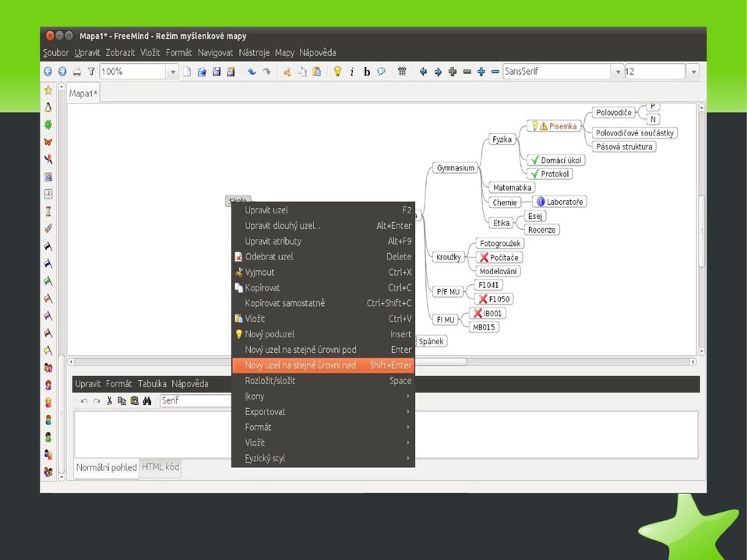
Task: Click the lightbulb new child node icon
Action: (x=337, y=72)
